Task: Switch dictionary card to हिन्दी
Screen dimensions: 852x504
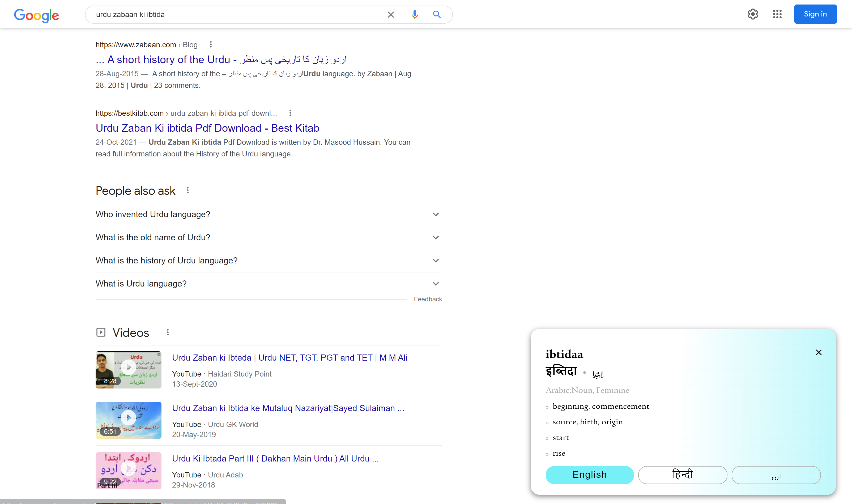Action: [682, 475]
